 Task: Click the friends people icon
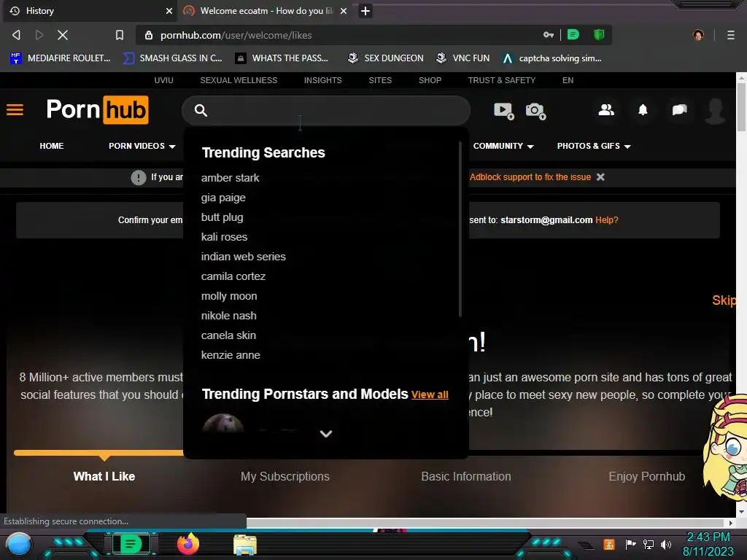coord(606,110)
